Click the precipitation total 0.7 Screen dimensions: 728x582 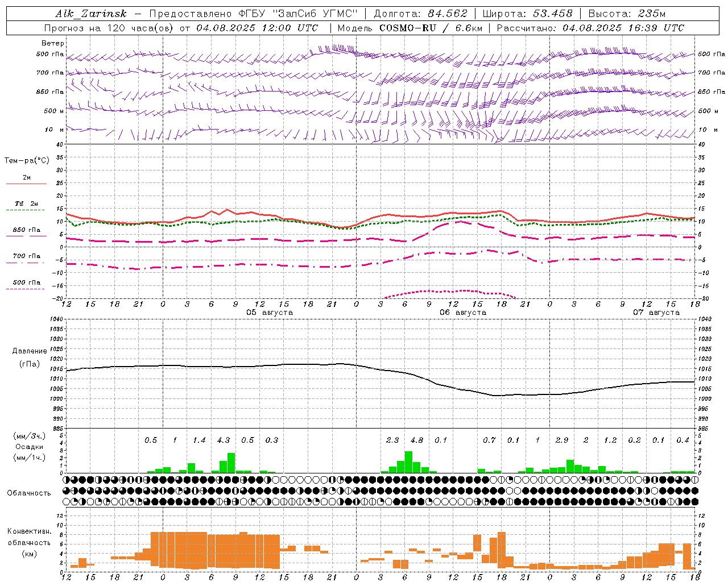pyautogui.click(x=489, y=440)
